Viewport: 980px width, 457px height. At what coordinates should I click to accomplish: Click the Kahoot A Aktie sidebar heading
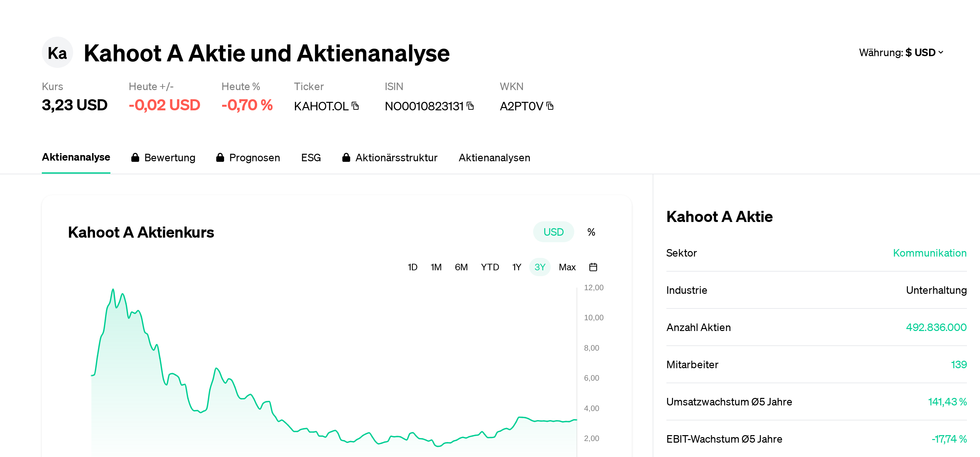tap(719, 217)
